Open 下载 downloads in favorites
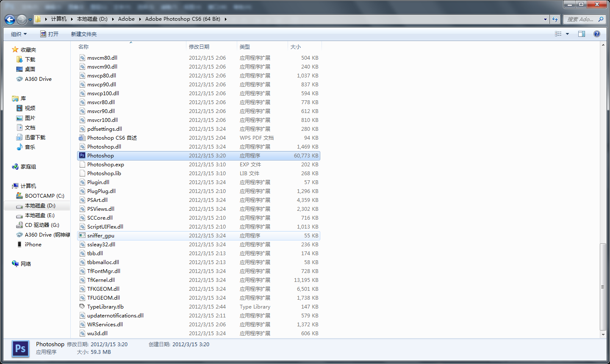 (x=26, y=59)
